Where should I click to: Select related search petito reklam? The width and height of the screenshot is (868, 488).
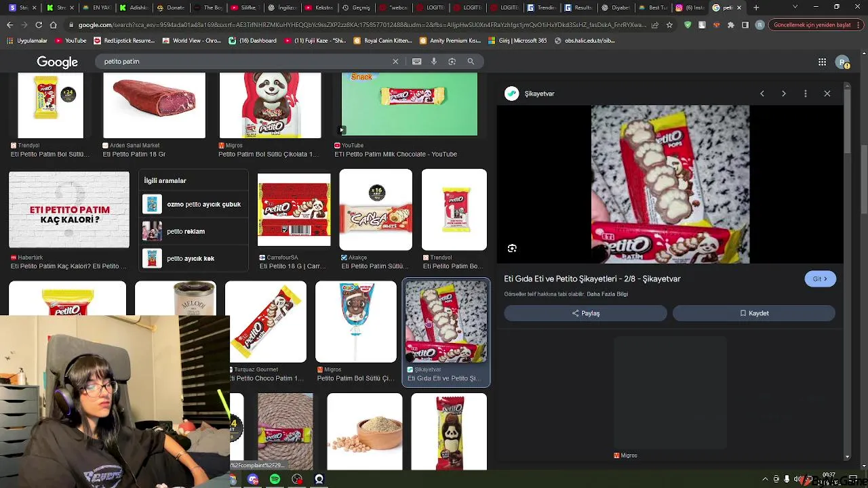193,231
